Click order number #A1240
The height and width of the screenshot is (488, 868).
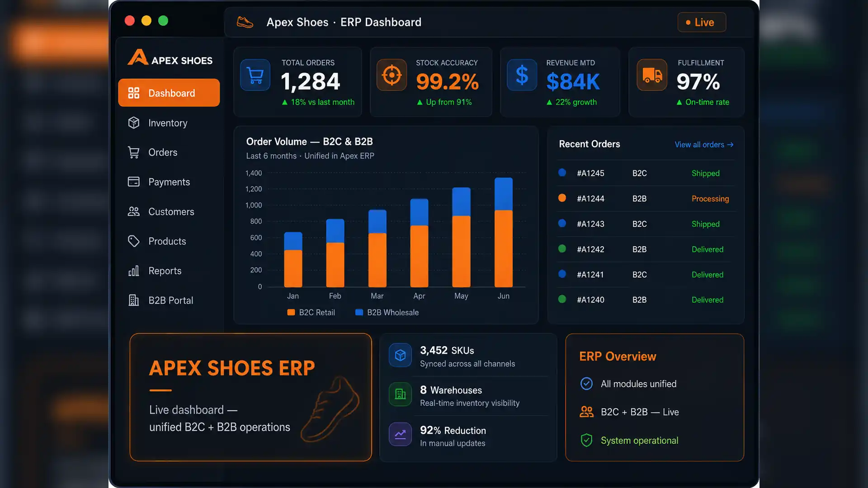[590, 300]
